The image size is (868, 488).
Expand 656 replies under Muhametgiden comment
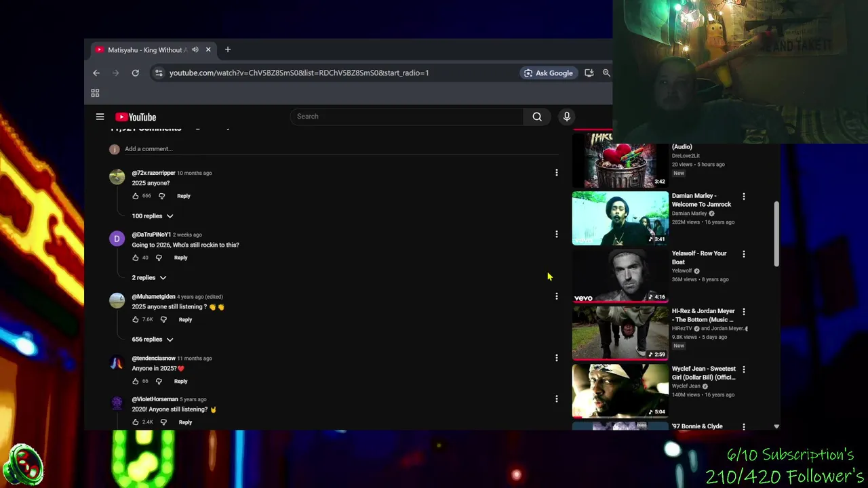pyautogui.click(x=153, y=339)
